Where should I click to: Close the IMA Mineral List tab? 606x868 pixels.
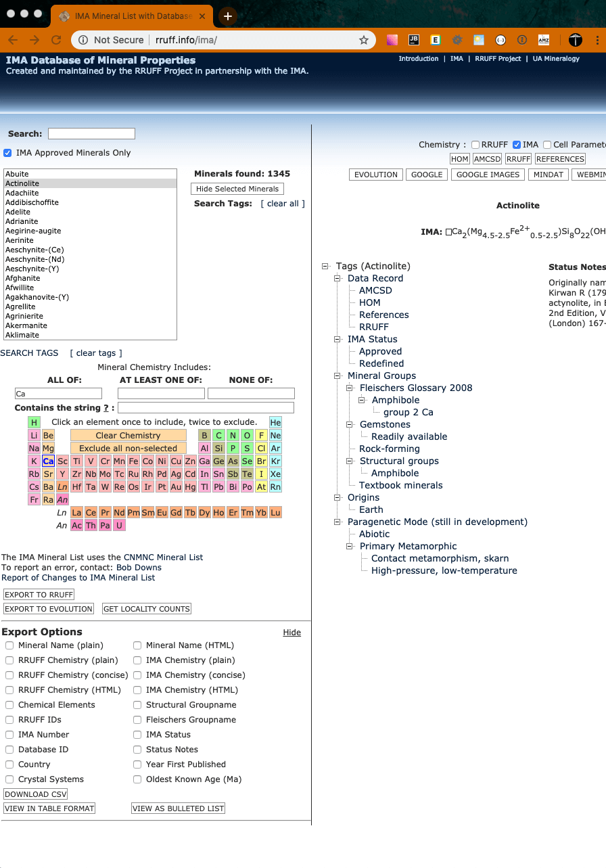point(202,16)
